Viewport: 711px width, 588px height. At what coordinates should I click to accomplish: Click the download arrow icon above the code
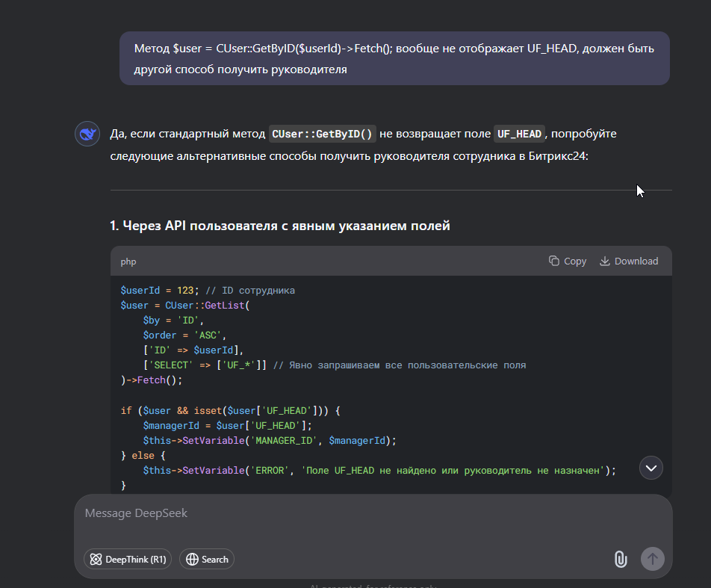click(605, 261)
